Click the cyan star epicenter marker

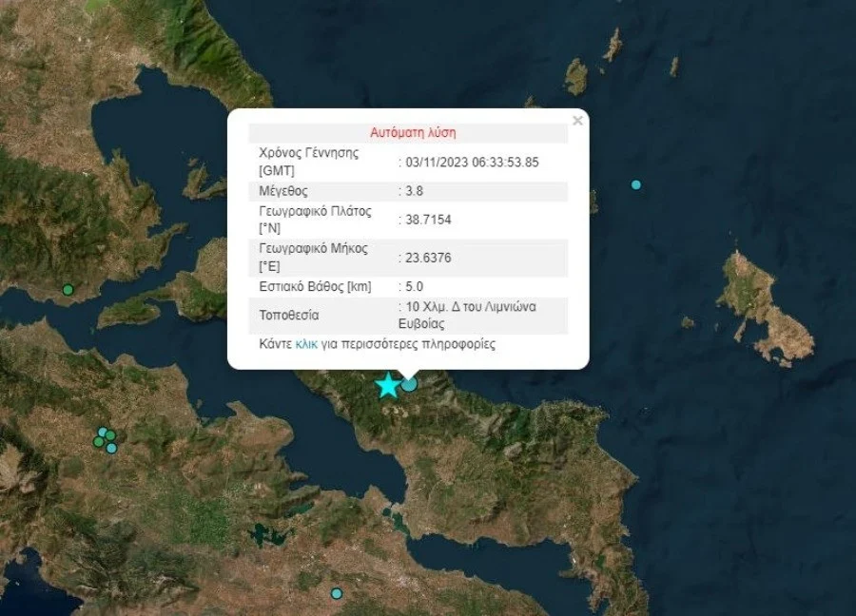pos(387,385)
